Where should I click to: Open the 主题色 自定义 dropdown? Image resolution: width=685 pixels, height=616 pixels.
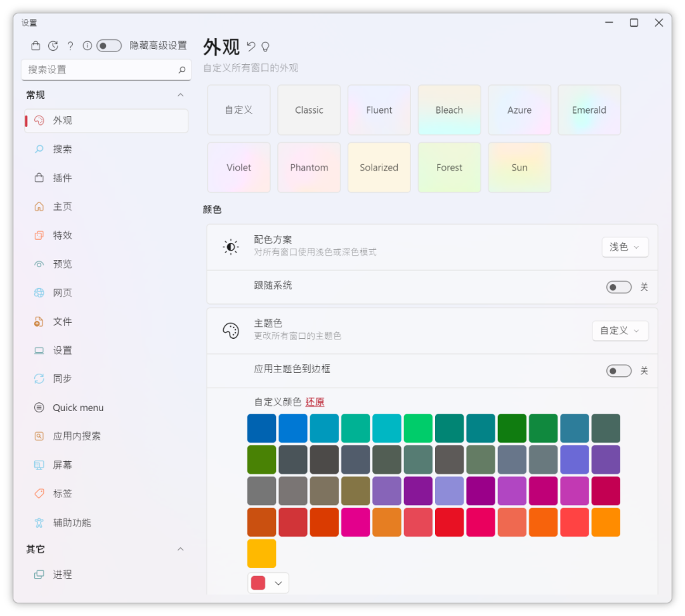[620, 331]
